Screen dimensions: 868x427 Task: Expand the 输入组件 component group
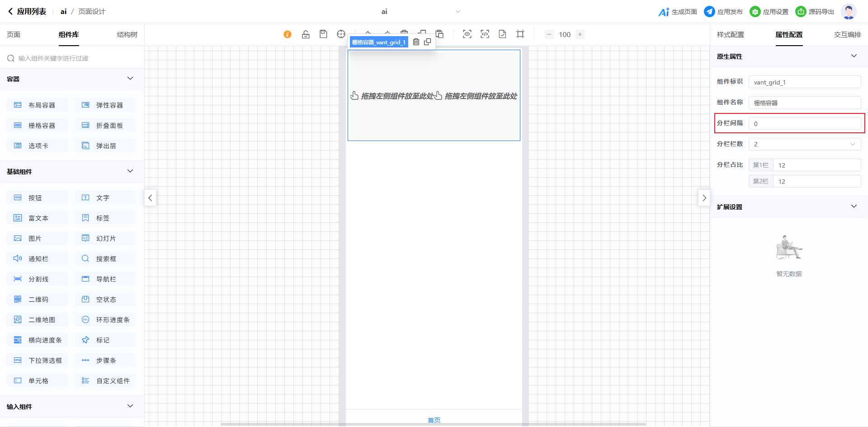click(130, 406)
